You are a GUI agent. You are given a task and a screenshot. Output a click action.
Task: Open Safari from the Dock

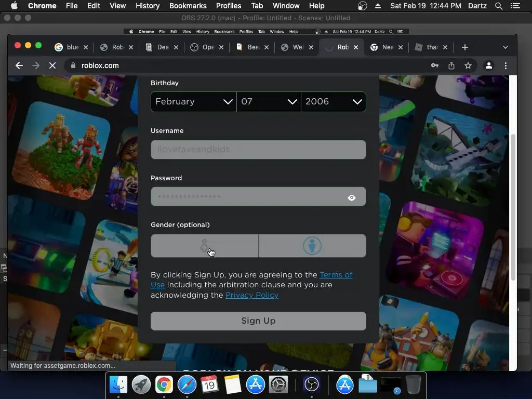coord(187,385)
